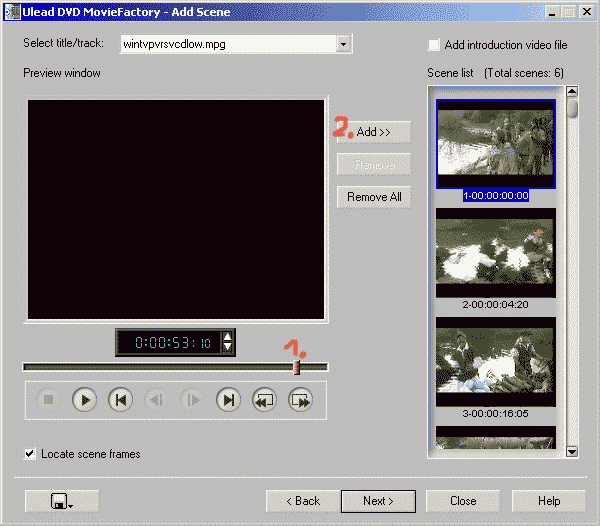Click scene list scroll down arrow
Screen dimensions: 600x526
(x=572, y=451)
